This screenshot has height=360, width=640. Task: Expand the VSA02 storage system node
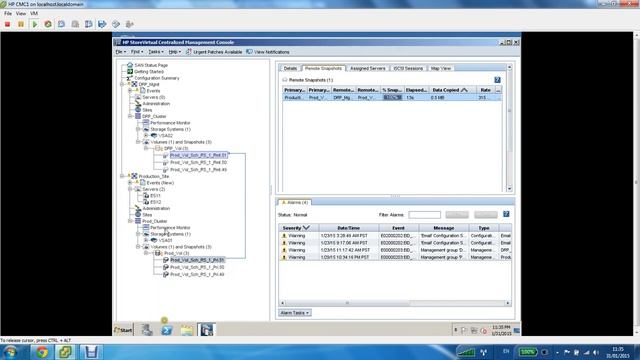tap(146, 136)
